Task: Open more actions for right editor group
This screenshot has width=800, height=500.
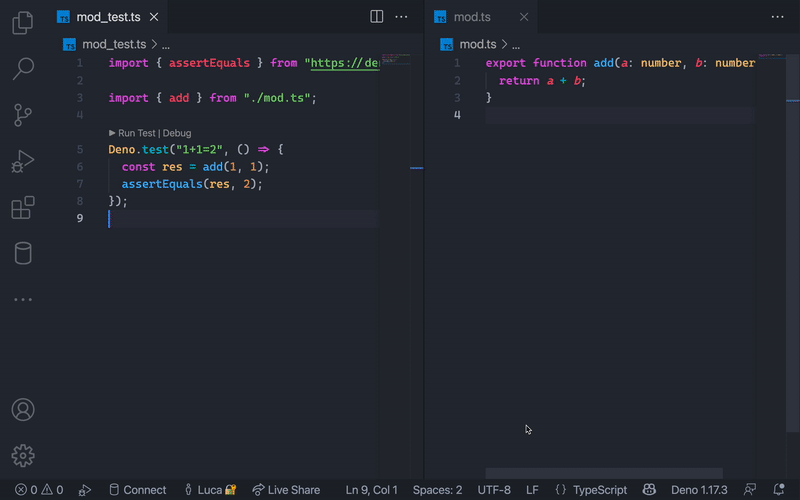Action: 778,17
